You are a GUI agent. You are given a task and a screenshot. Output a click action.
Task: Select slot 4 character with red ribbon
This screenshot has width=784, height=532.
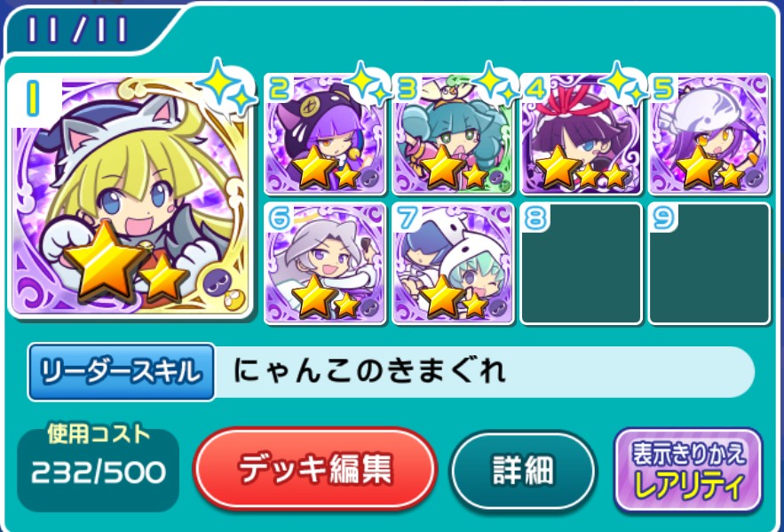(x=581, y=134)
